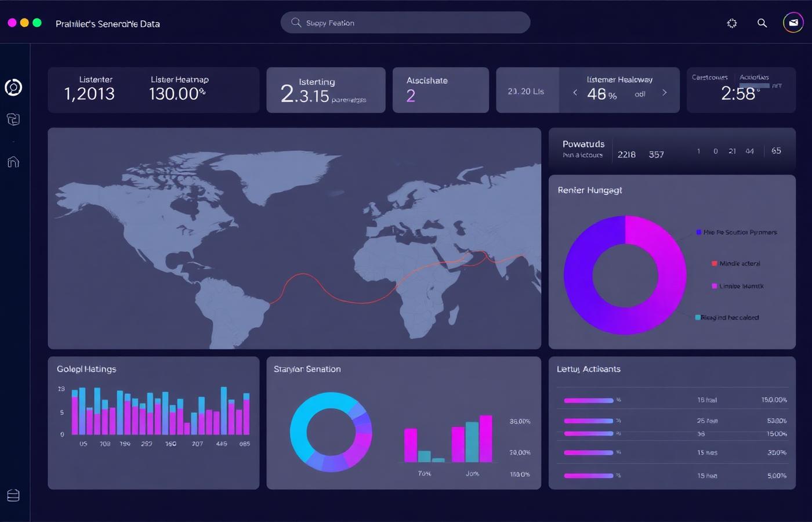The width and height of the screenshot is (812, 522).
Task: Click the 21.20 Lis label
Action: 526,92
